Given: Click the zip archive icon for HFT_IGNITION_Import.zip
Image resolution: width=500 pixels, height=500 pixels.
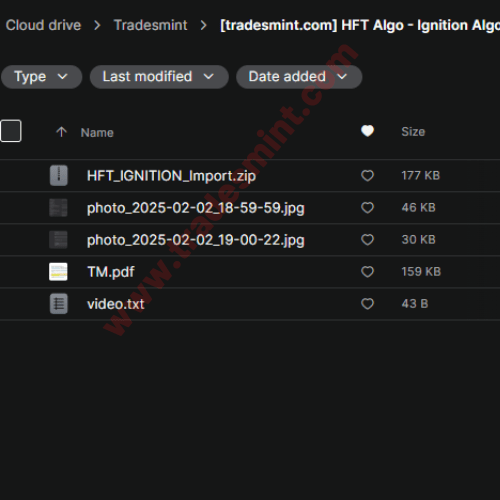Looking at the screenshot, I should (59, 175).
